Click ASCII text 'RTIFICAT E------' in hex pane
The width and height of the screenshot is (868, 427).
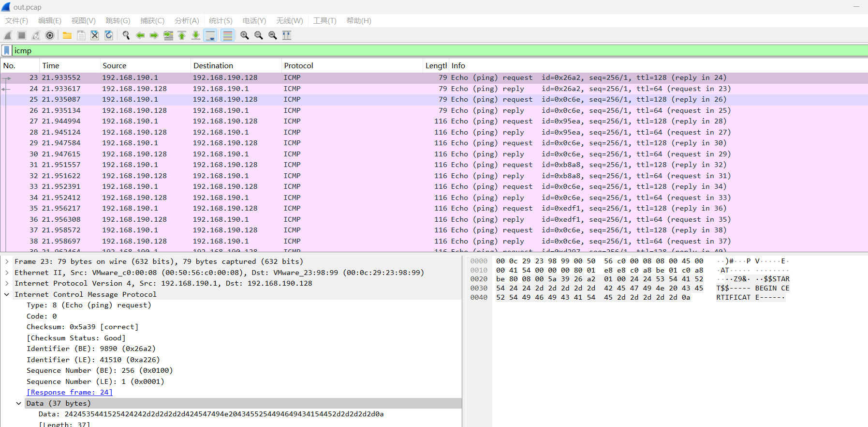750,297
